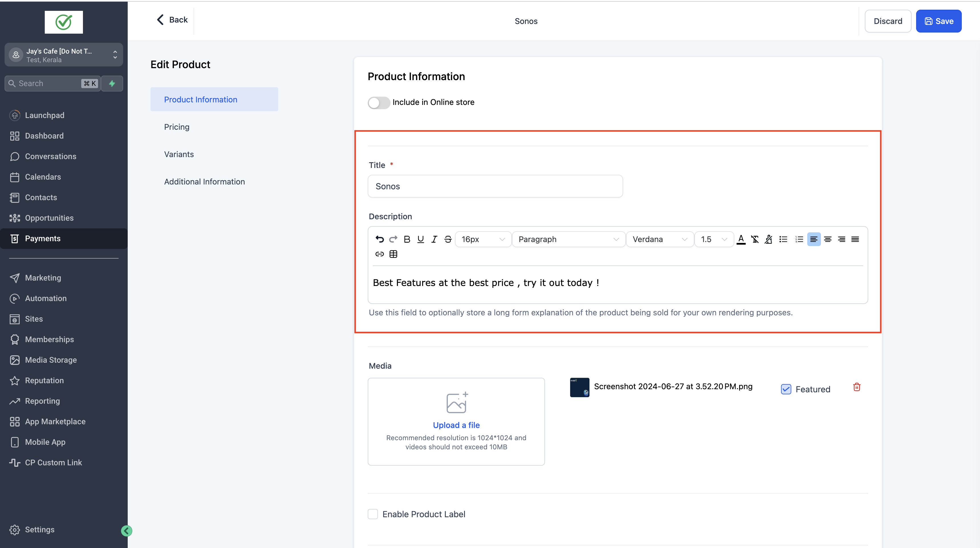Expand the Jay's Cafe account switcher
980x548 pixels.
click(64, 55)
